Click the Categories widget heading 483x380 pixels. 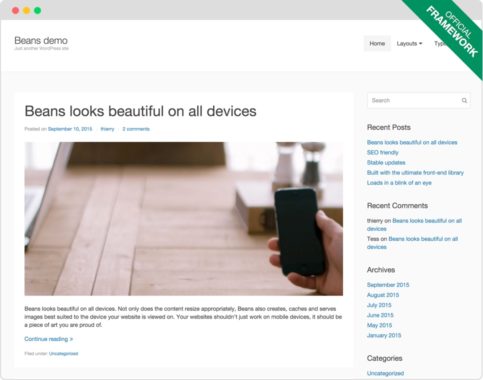tap(385, 358)
